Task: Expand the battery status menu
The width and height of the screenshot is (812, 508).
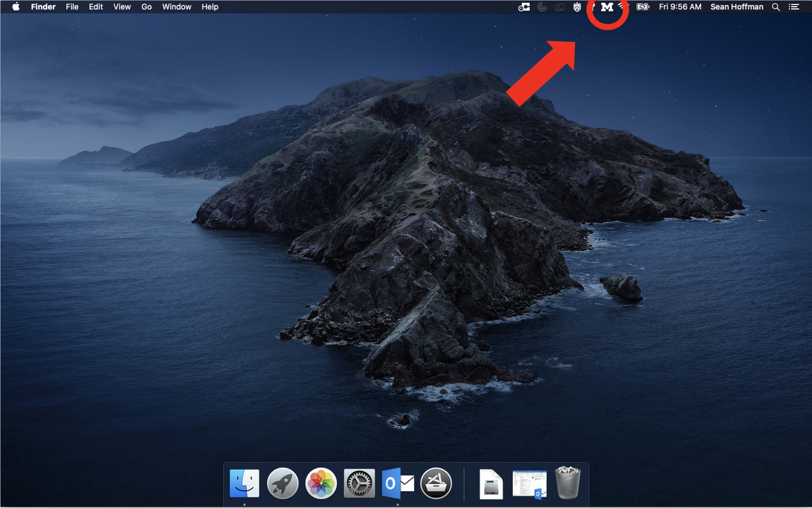Action: 643,7
